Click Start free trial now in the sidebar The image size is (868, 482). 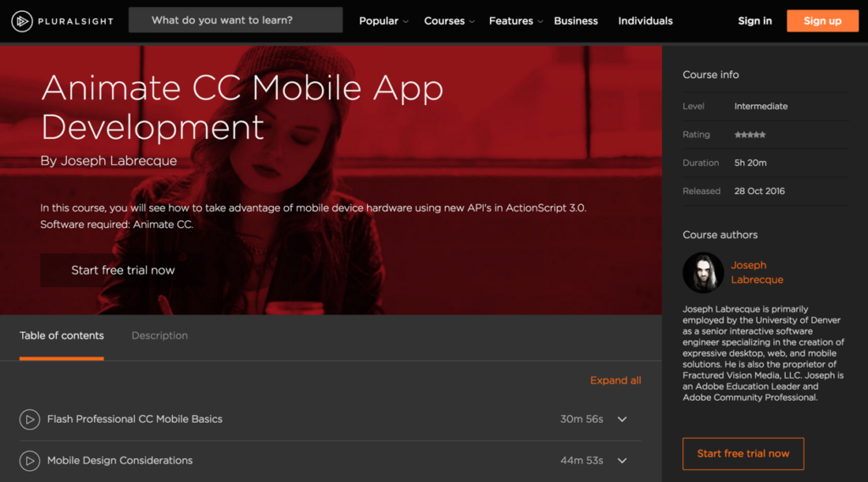tap(743, 454)
